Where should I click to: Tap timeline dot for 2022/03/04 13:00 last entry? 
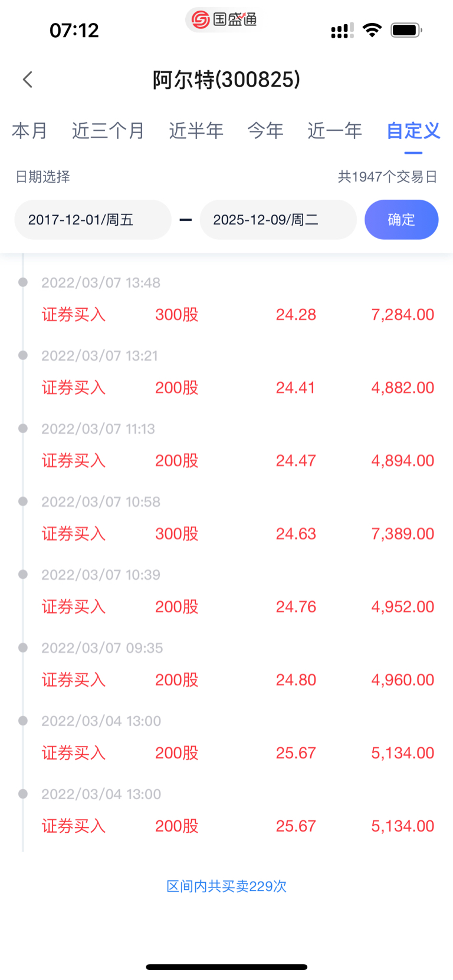tap(23, 794)
